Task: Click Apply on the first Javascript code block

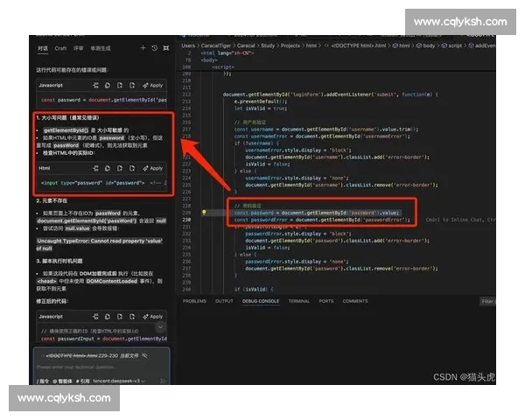Action: [x=154, y=86]
